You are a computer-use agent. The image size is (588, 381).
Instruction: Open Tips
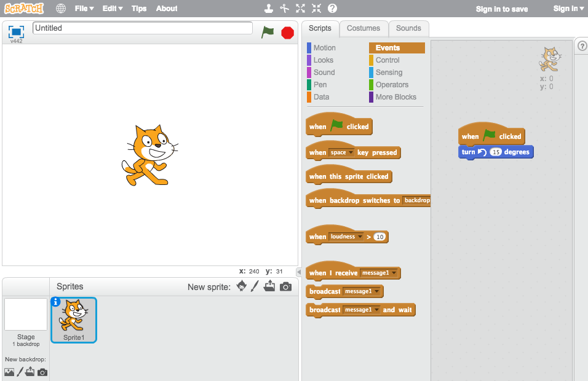click(x=139, y=8)
